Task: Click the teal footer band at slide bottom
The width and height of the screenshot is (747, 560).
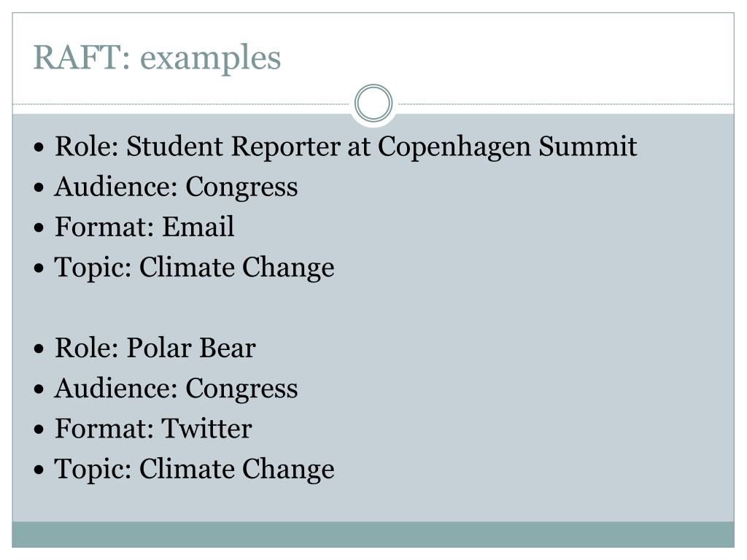Action: coord(373,534)
